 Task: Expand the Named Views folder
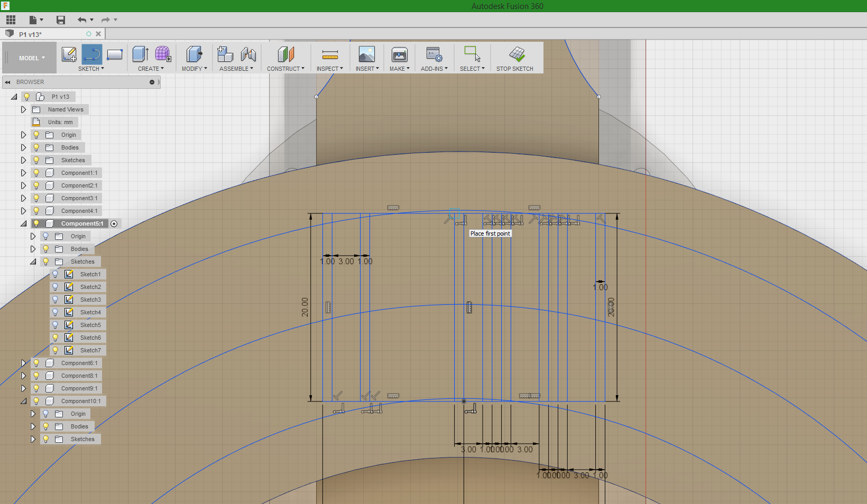pos(23,109)
